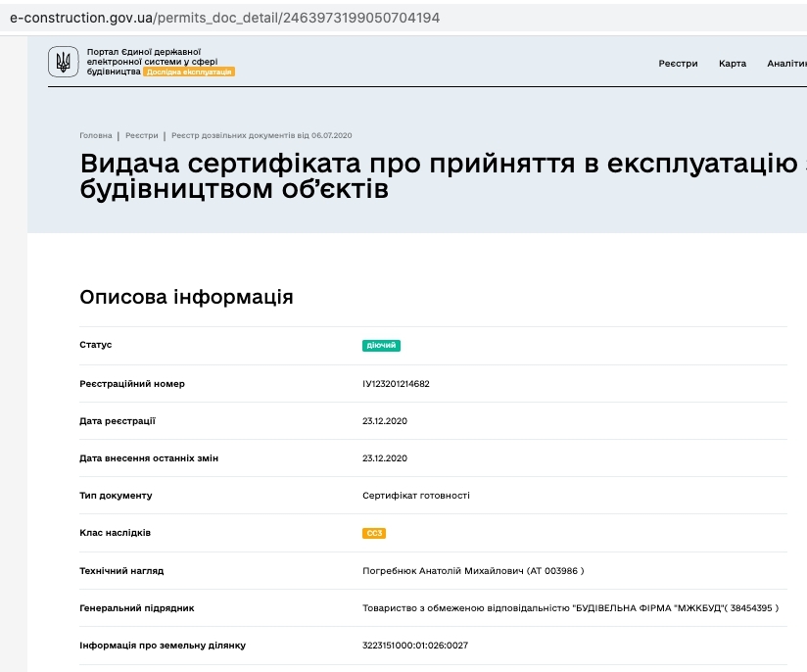Go to 'Головна' breadcrumb link
The height and width of the screenshot is (672, 807).
pyautogui.click(x=96, y=135)
